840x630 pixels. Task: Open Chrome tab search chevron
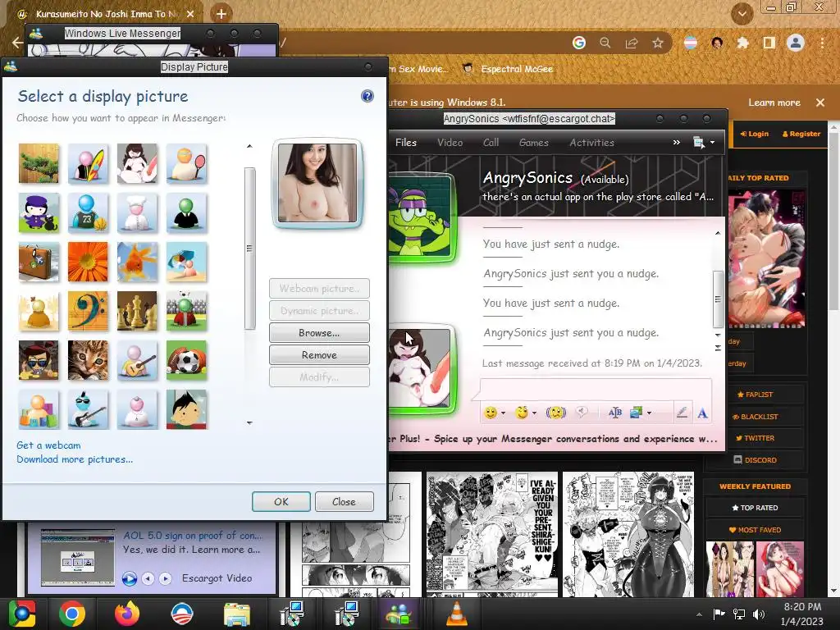point(742,14)
